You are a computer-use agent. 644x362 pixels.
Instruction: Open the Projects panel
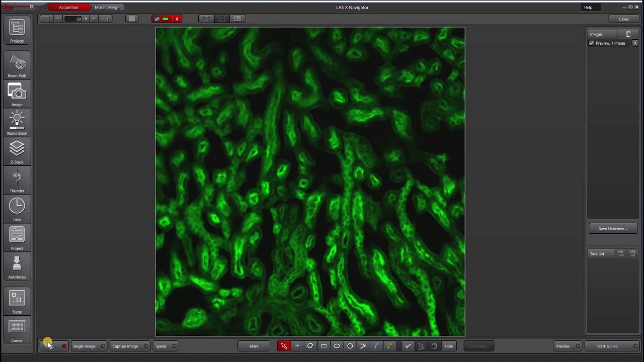click(17, 31)
